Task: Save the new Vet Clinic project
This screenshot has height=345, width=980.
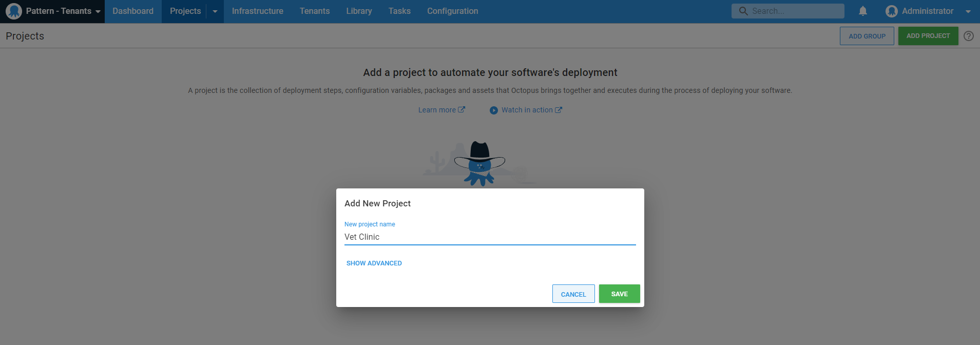Action: click(x=619, y=294)
